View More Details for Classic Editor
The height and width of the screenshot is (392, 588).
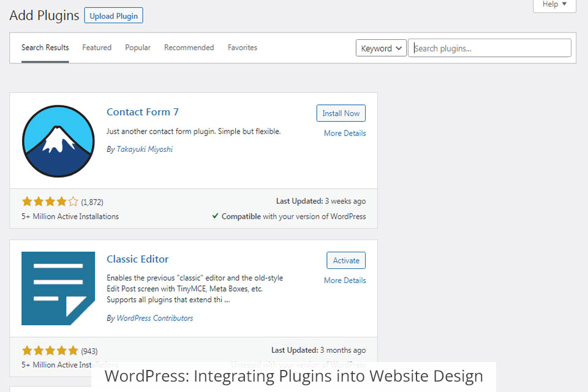point(345,281)
